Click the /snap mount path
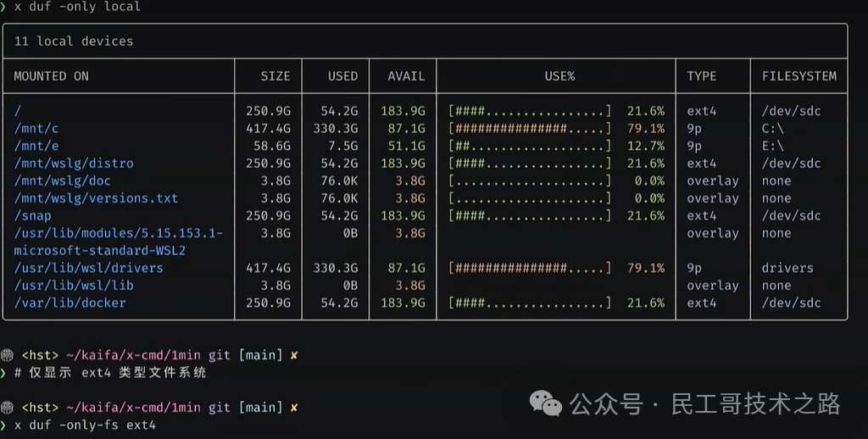 32,216
